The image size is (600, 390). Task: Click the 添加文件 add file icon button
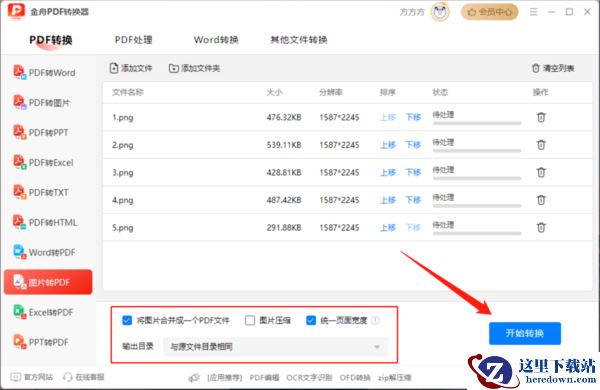(114, 68)
